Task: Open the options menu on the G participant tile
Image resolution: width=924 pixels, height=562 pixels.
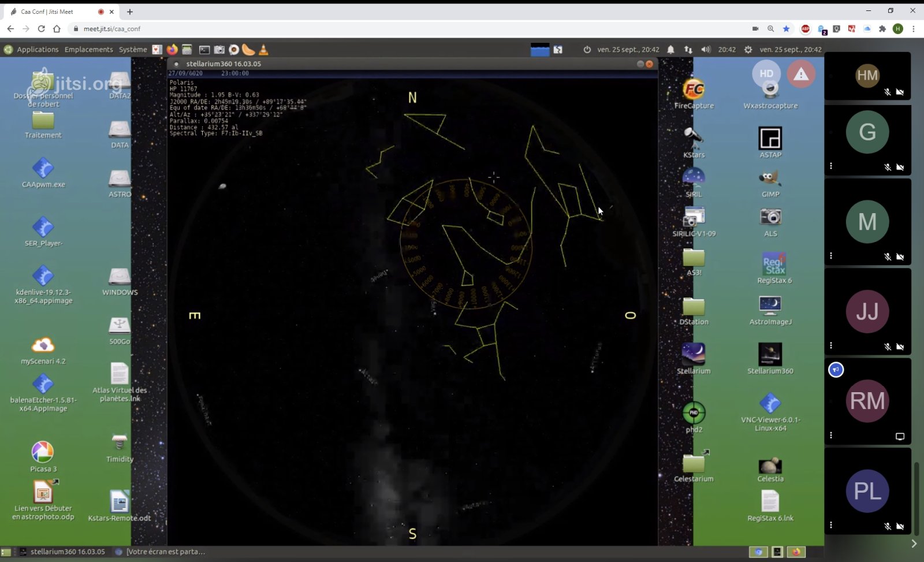Action: (x=831, y=166)
